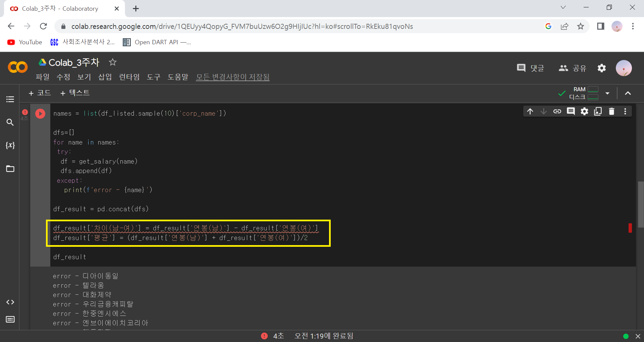The height and width of the screenshot is (342, 644).
Task: Open the files folder icon in sidebar
Action: click(10, 168)
